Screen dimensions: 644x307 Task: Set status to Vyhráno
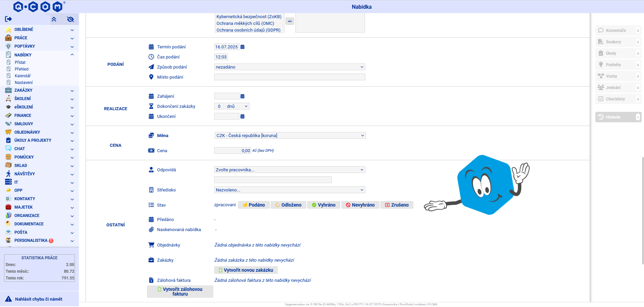[323, 205]
